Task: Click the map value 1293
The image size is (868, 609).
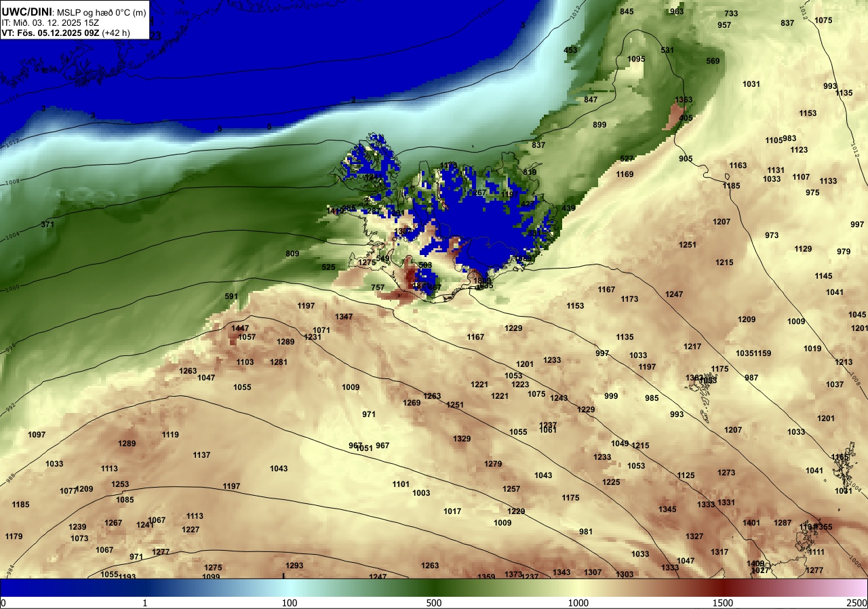Action: 294,566
